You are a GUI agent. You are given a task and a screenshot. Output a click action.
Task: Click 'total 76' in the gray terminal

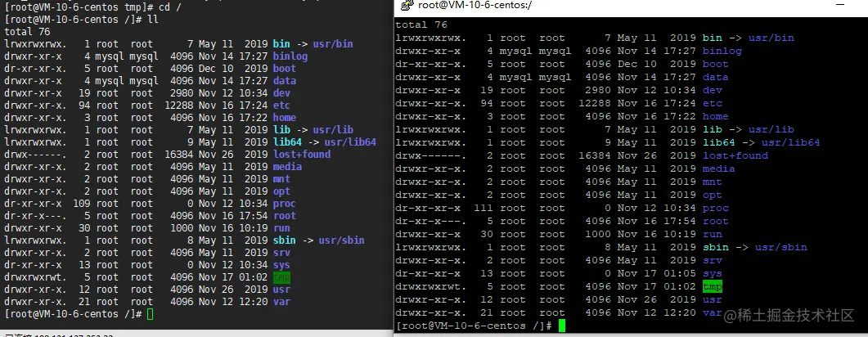point(26,32)
